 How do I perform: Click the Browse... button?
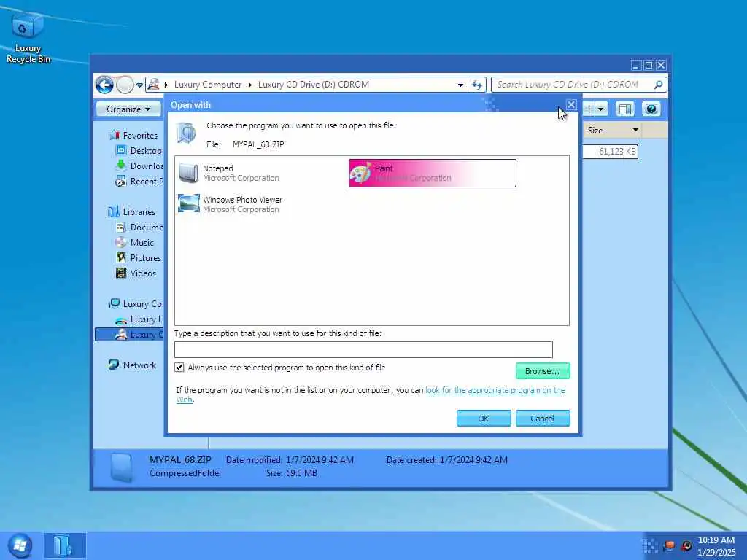[543, 371]
